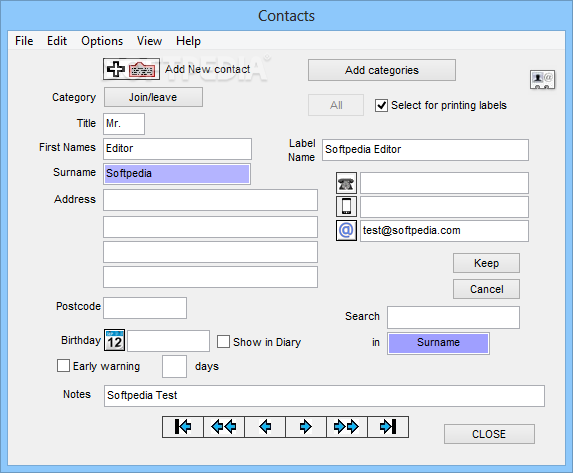573x473 pixels.
Task: Click the third Address line field
Action: pyautogui.click(x=210, y=252)
